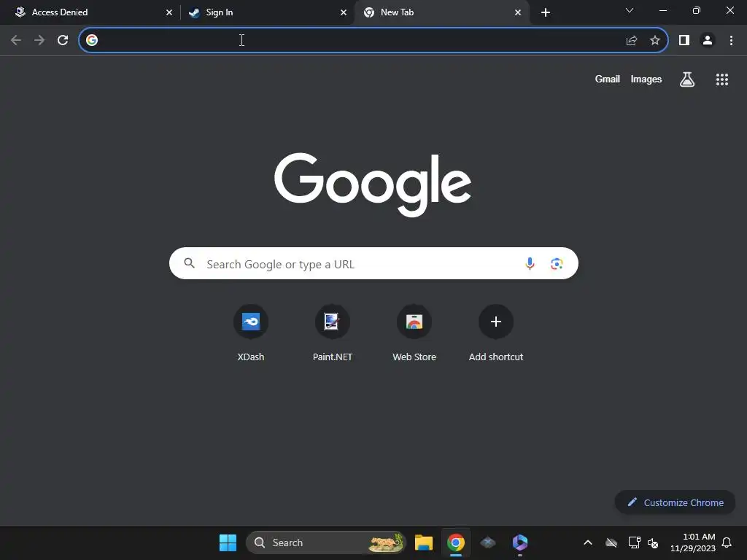Open the Chrome profile menu
Viewport: 747px width, 560px height.
click(x=708, y=41)
